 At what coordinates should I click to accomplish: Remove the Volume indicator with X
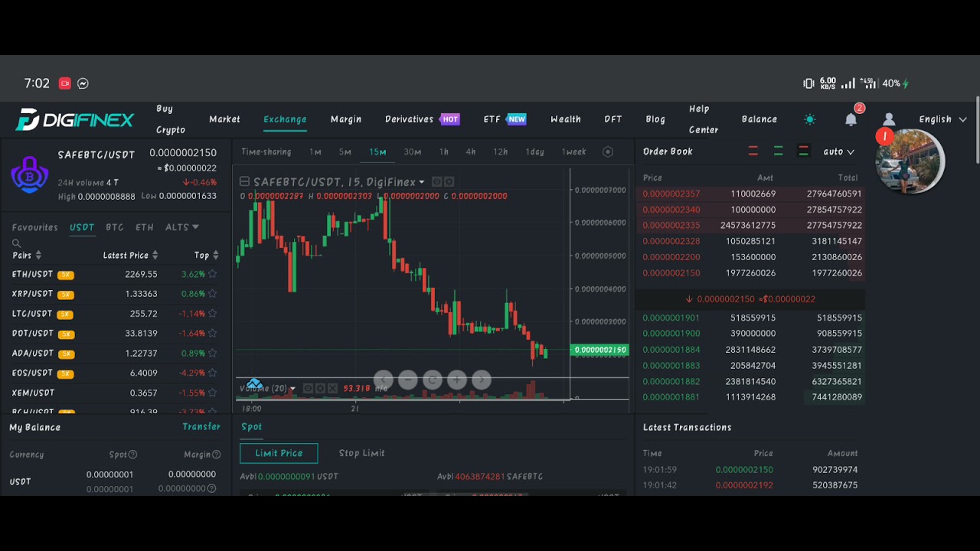tap(333, 389)
